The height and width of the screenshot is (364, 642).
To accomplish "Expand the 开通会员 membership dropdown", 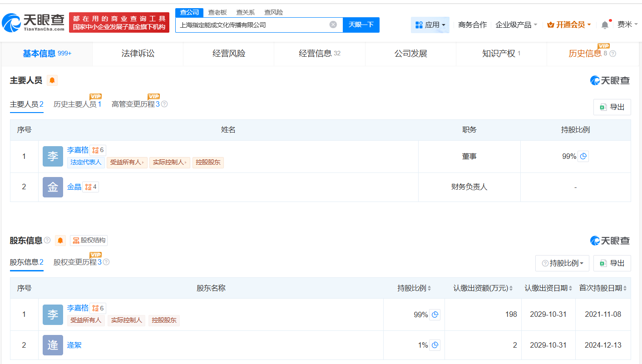I will coord(568,25).
